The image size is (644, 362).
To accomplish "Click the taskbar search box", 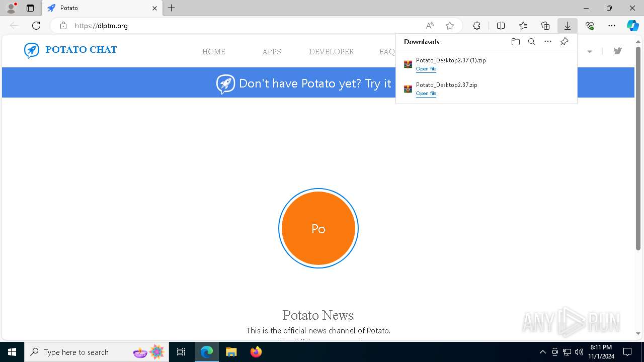I will click(97, 352).
